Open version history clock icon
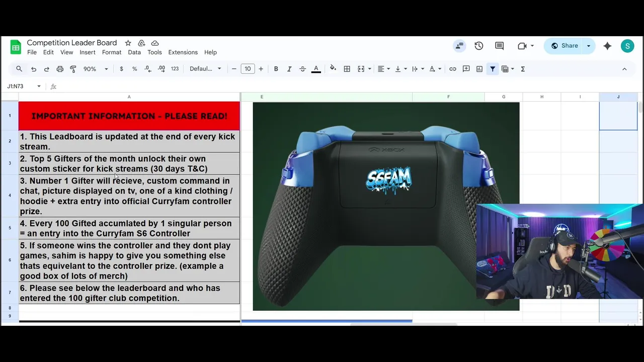 pyautogui.click(x=479, y=46)
